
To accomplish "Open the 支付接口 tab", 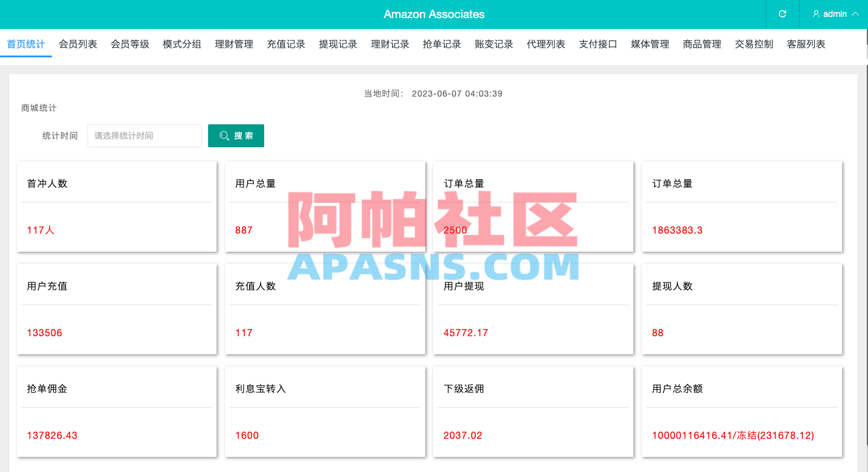I will tap(598, 44).
